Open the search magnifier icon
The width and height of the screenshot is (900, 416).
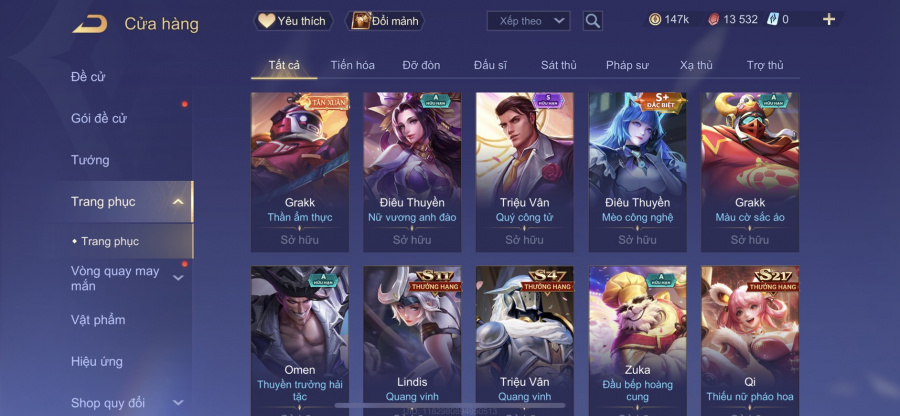click(592, 21)
